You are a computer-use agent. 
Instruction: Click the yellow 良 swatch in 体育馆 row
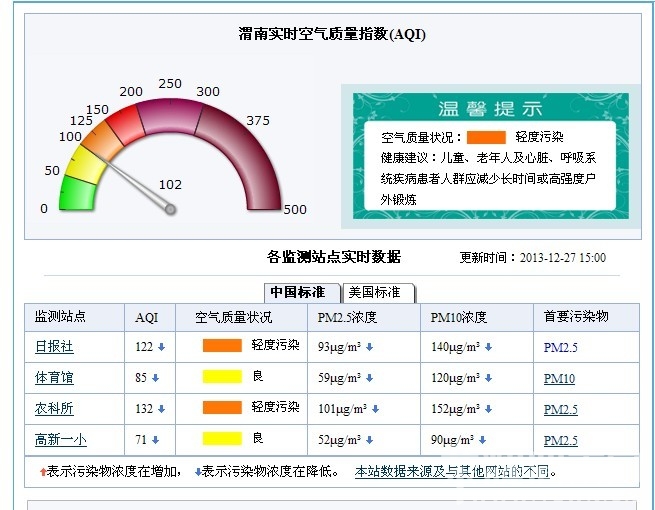click(x=222, y=377)
